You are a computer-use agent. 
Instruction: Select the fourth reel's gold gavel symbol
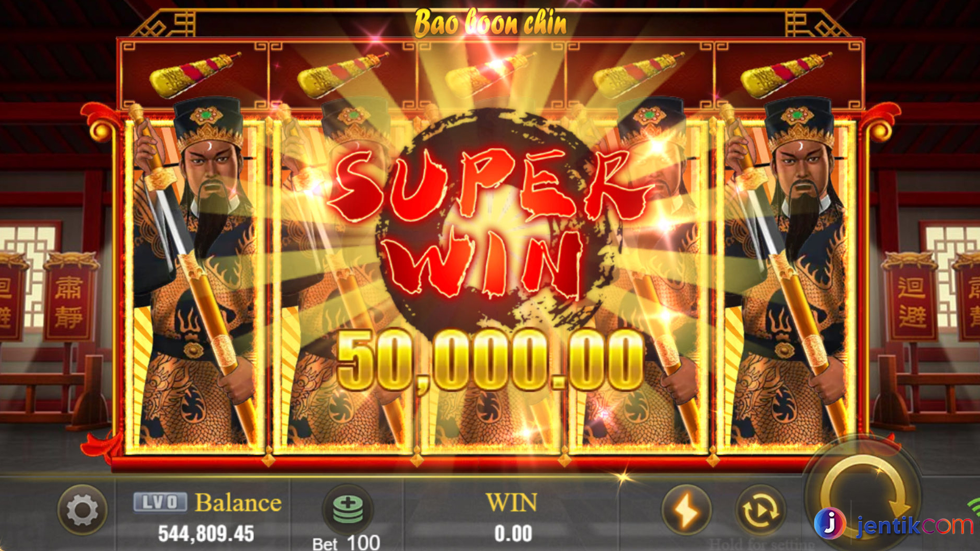[639, 75]
